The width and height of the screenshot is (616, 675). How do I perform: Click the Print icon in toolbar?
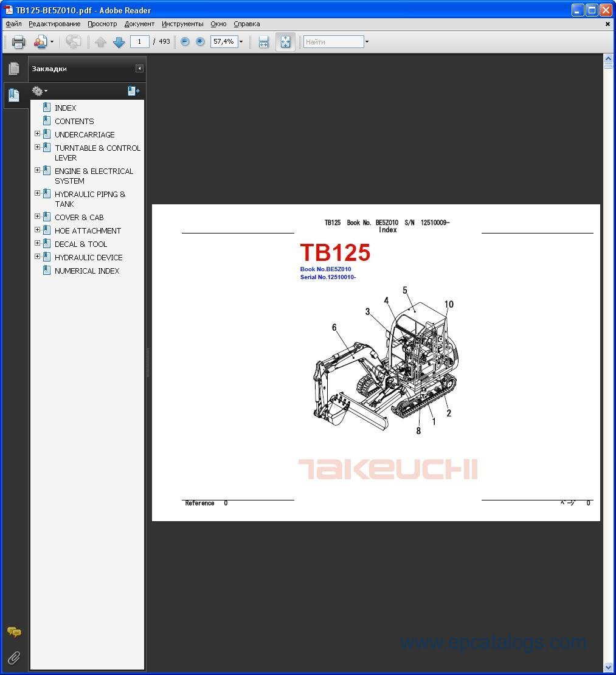pos(18,42)
